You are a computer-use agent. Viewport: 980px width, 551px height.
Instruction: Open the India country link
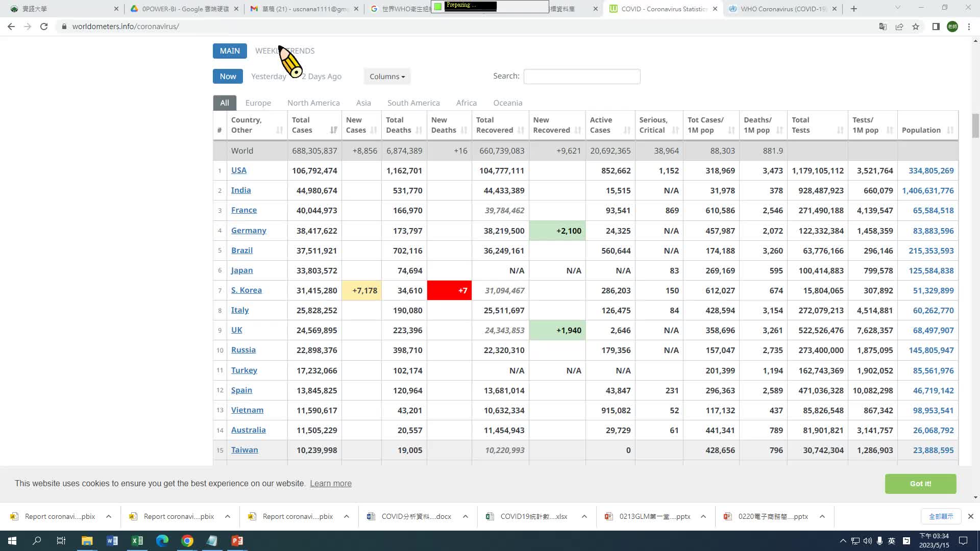click(x=241, y=190)
